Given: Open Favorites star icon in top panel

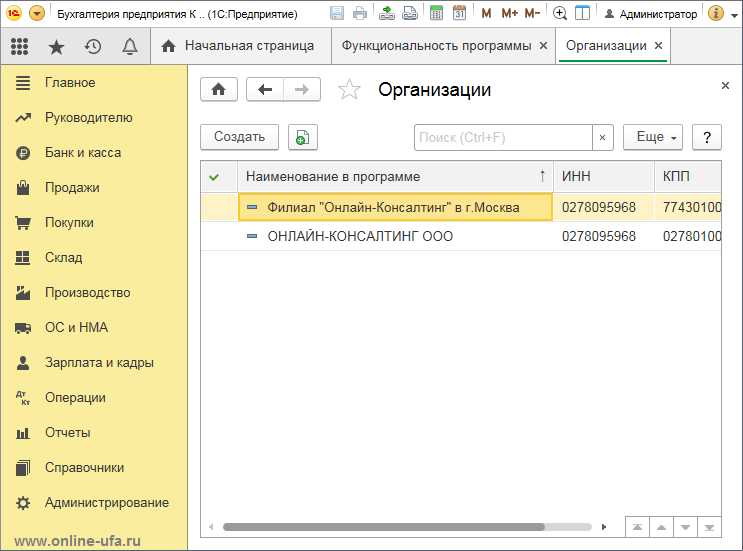Looking at the screenshot, I should 56,46.
